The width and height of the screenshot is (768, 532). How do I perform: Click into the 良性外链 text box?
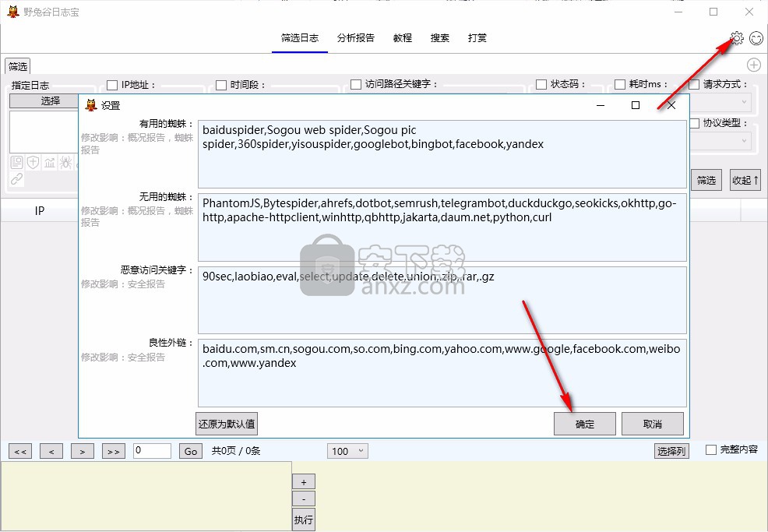tap(442, 373)
